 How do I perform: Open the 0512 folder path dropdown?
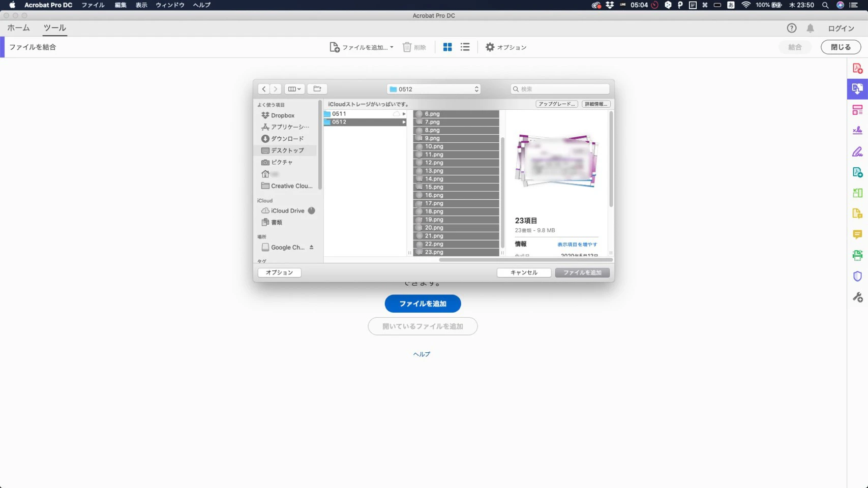pyautogui.click(x=434, y=89)
